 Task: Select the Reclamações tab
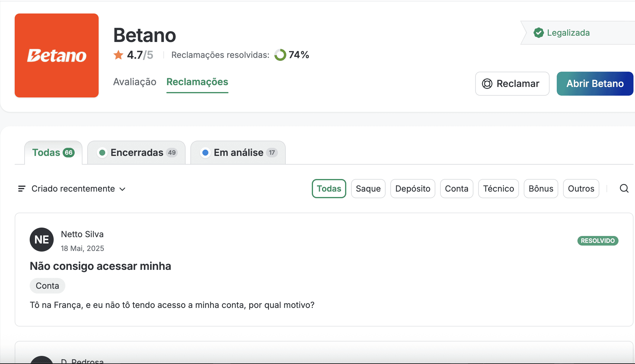[x=197, y=82]
